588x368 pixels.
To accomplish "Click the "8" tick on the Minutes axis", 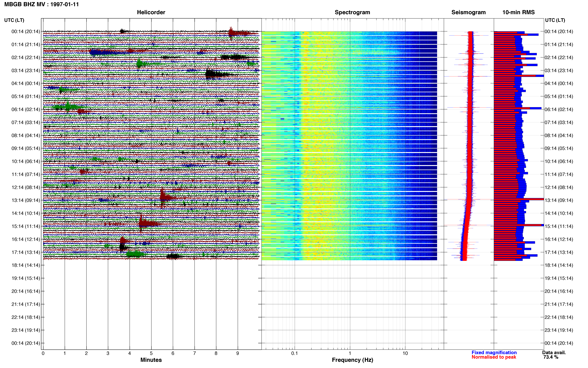I will pos(216,353).
